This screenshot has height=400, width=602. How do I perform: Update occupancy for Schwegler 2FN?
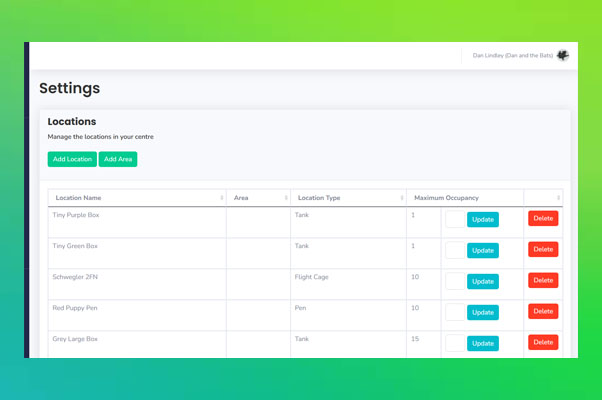[x=483, y=281]
